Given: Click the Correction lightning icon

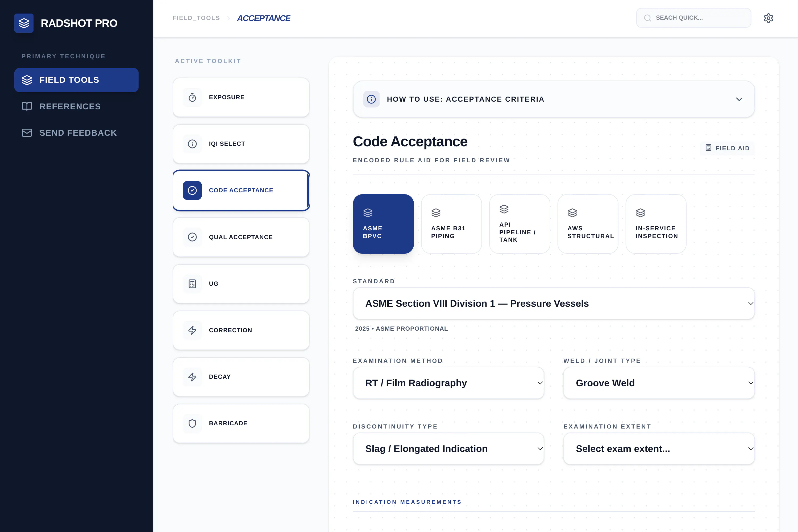Looking at the screenshot, I should click(192, 330).
